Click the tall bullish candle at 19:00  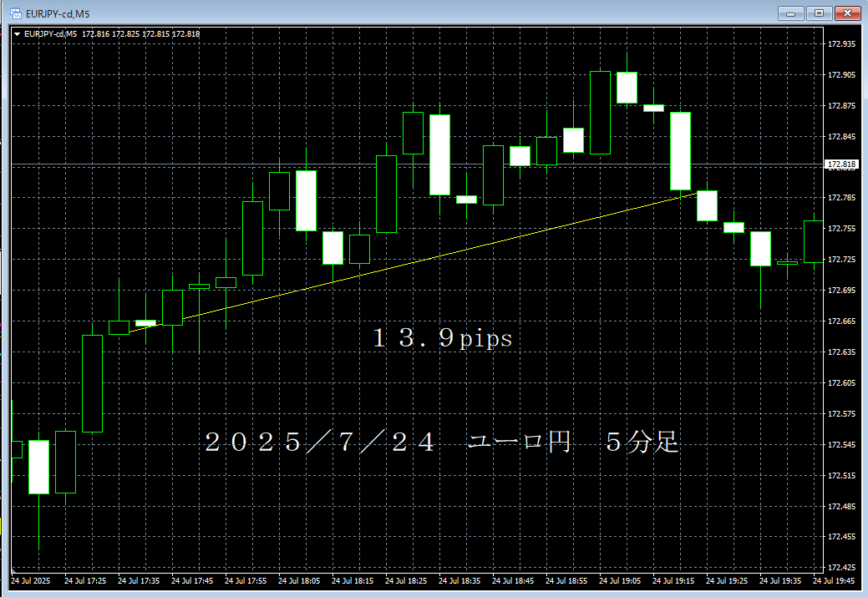click(600, 113)
